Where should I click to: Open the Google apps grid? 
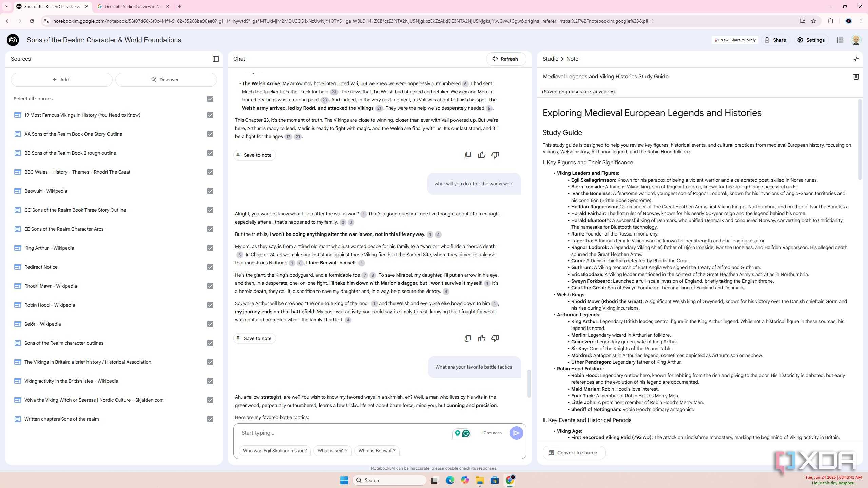tap(840, 40)
